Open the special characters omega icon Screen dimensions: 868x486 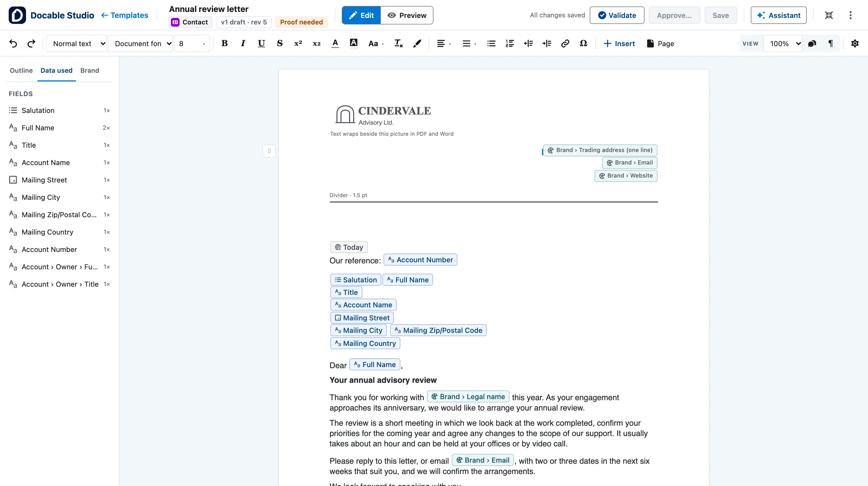584,43
